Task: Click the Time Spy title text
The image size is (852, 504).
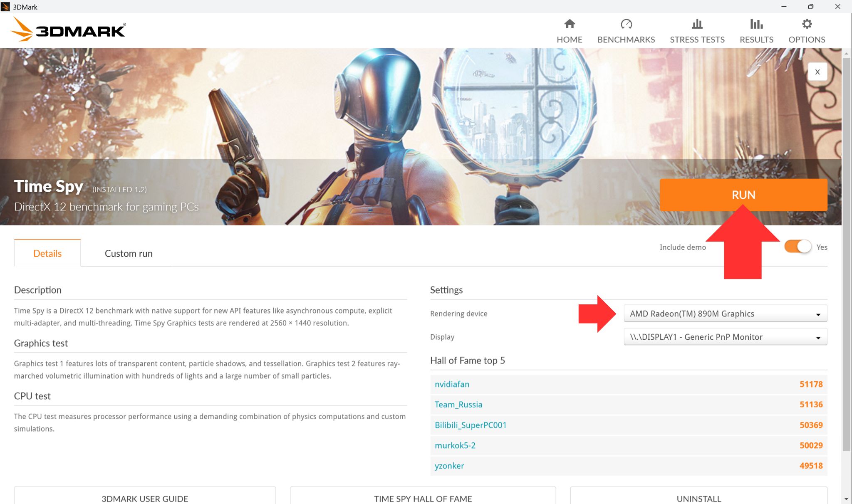Action: tap(49, 187)
